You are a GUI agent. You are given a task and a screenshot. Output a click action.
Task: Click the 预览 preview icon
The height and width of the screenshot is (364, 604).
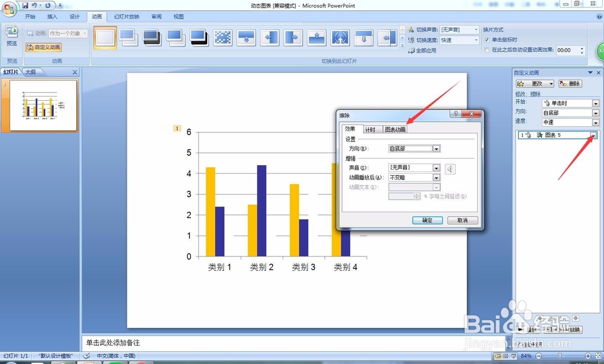coord(12,36)
